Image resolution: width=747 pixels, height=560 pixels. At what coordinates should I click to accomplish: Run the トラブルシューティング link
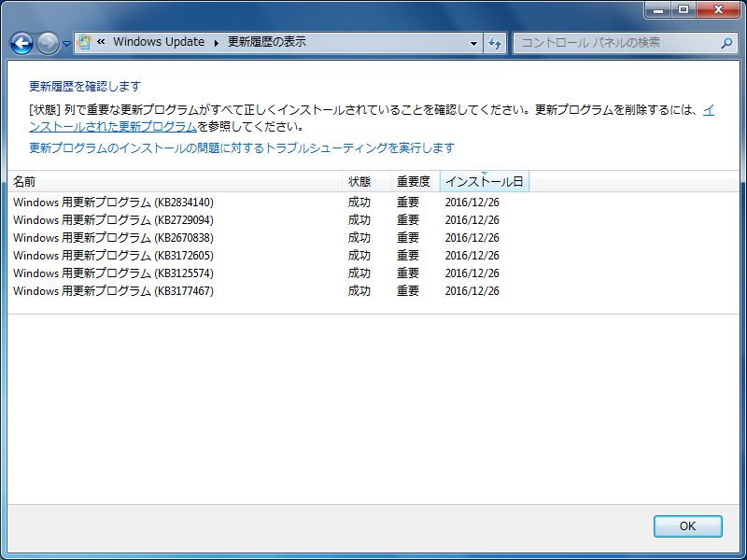pos(242,148)
